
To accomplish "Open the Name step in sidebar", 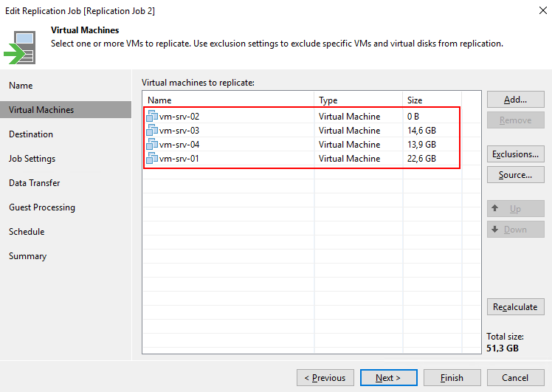I will tap(21, 86).
